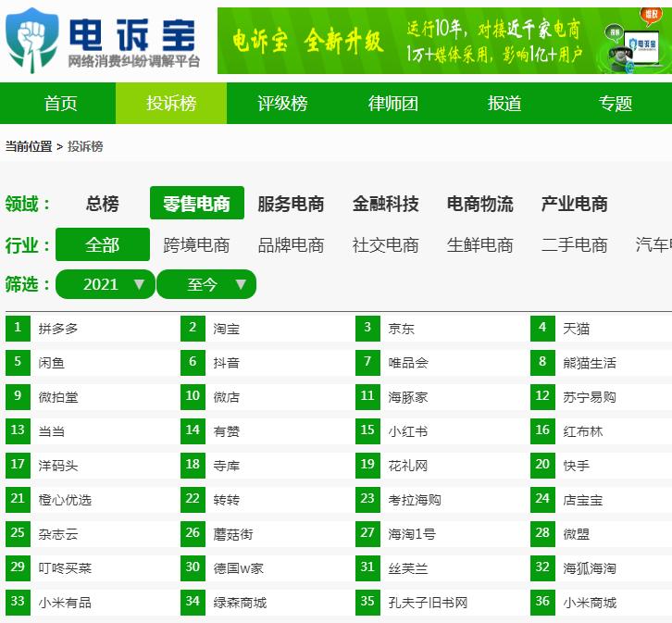Viewport: 672px width, 623px height.
Task: Click 投诉榜 breadcrumb link
Action: pyautogui.click(x=85, y=146)
